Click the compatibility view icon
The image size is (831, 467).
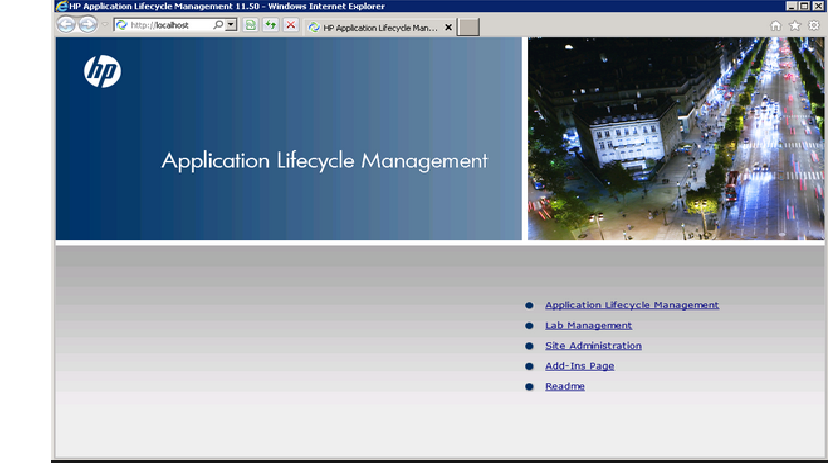[x=250, y=25]
